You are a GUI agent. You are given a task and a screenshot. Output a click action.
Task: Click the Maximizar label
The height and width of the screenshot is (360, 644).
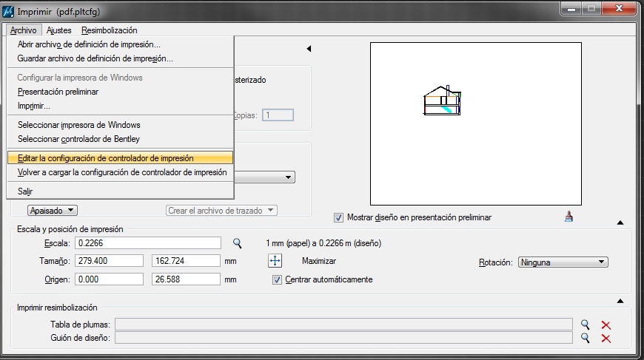[x=319, y=261]
